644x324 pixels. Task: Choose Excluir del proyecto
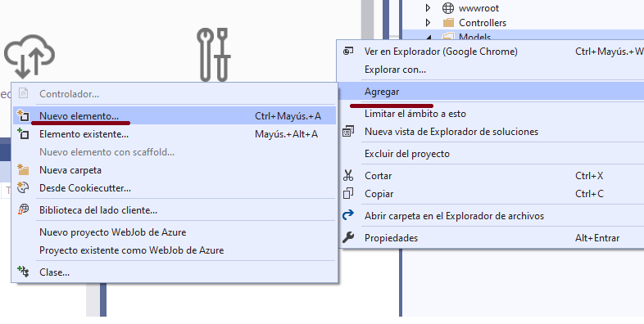point(492,154)
